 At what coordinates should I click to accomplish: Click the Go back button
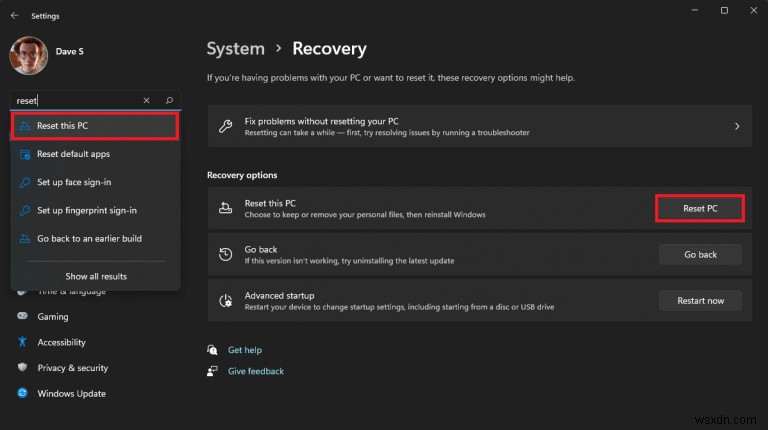(x=700, y=255)
